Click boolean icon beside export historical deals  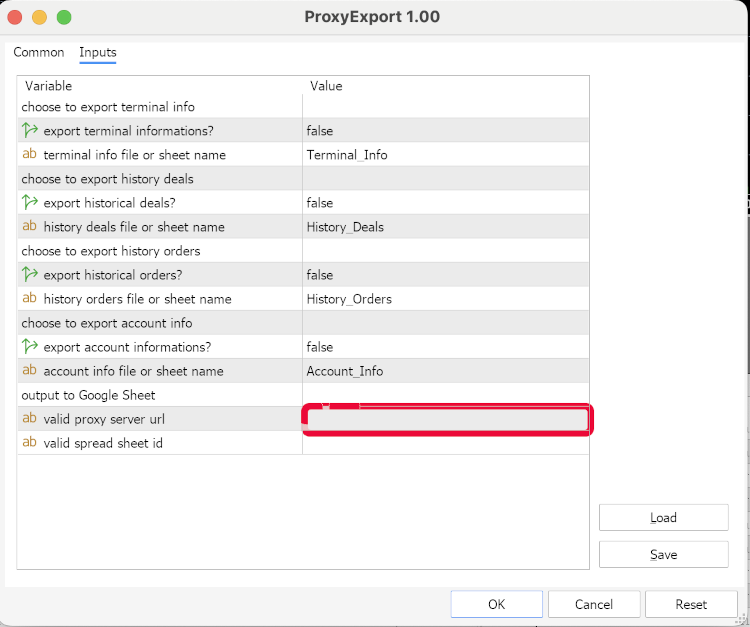pyautogui.click(x=30, y=202)
